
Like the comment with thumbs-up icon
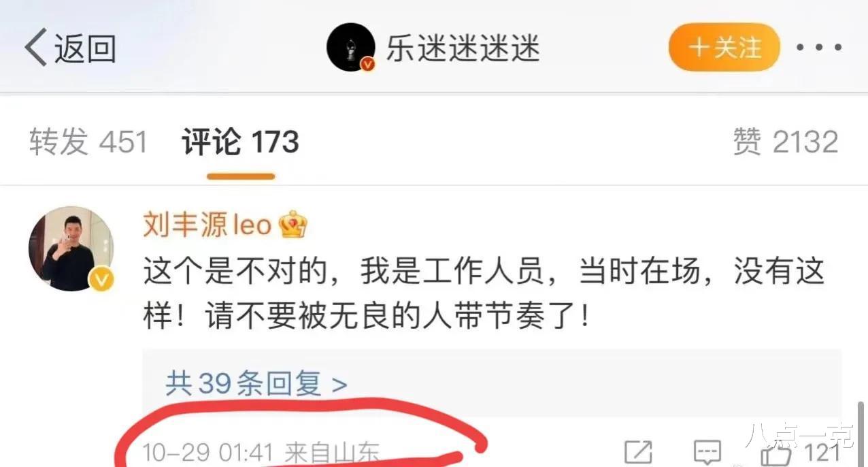click(x=775, y=453)
